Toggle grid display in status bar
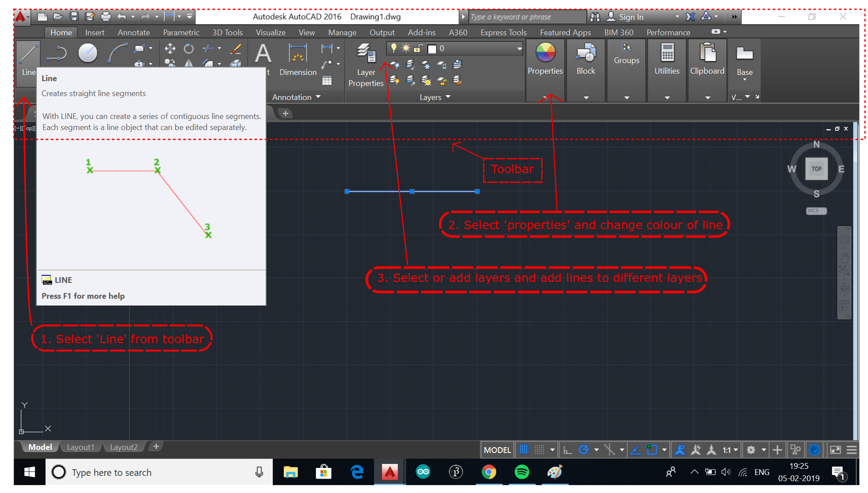The image size is (868, 493). (x=524, y=450)
